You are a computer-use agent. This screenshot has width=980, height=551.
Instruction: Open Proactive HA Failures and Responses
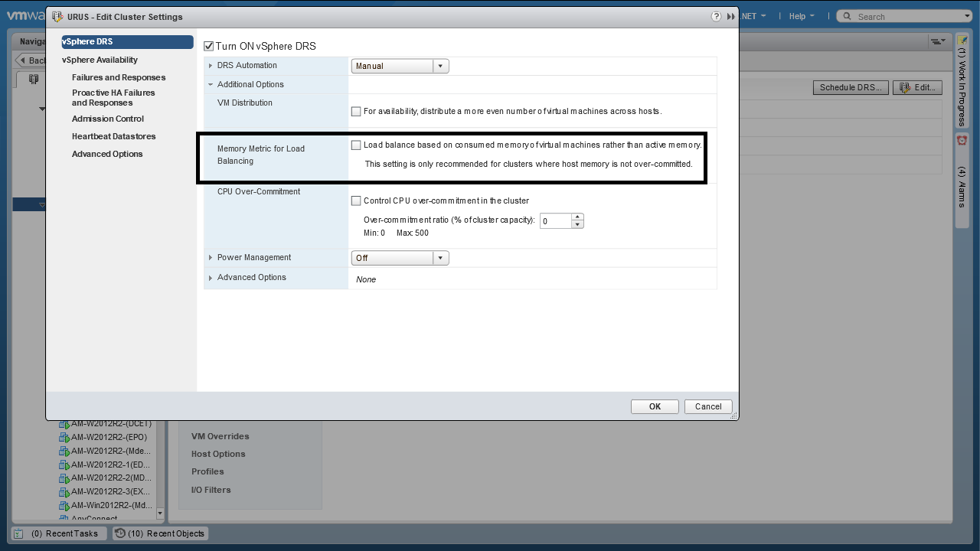click(113, 98)
